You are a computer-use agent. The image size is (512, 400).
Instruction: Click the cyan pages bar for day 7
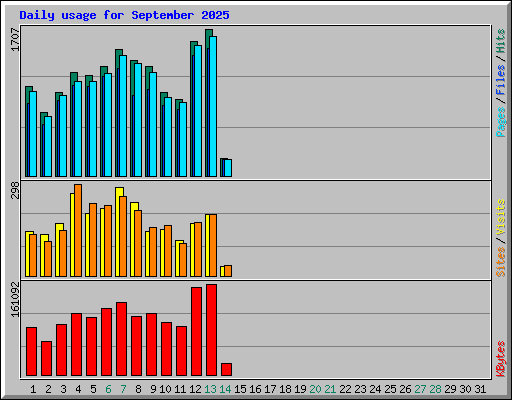click(x=123, y=116)
